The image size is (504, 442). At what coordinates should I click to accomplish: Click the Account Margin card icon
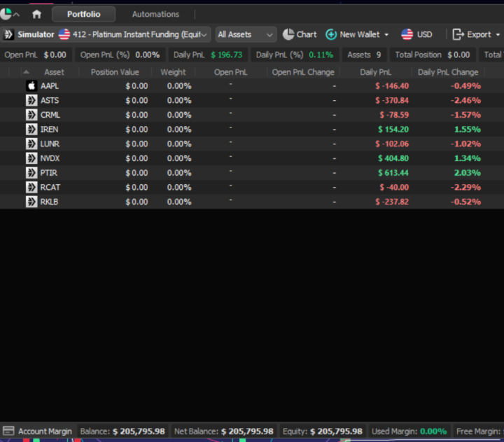tap(8, 431)
